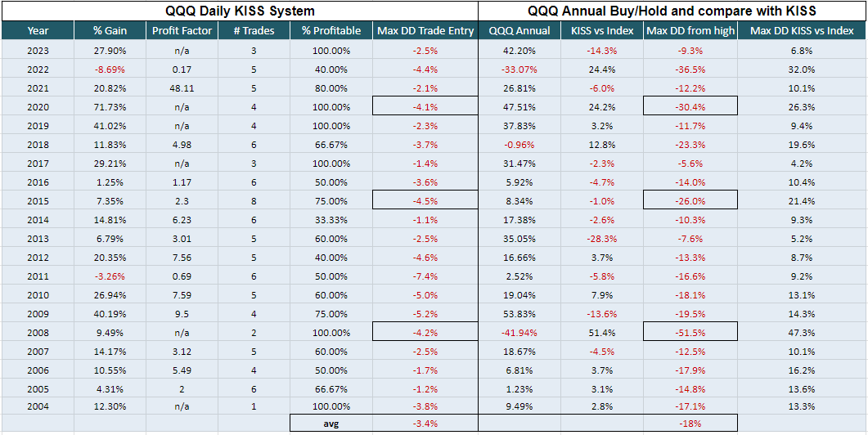Viewport: 868px width, 435px height.
Task: Click the QQQ Annual value '53.83%'
Action: coord(519,314)
